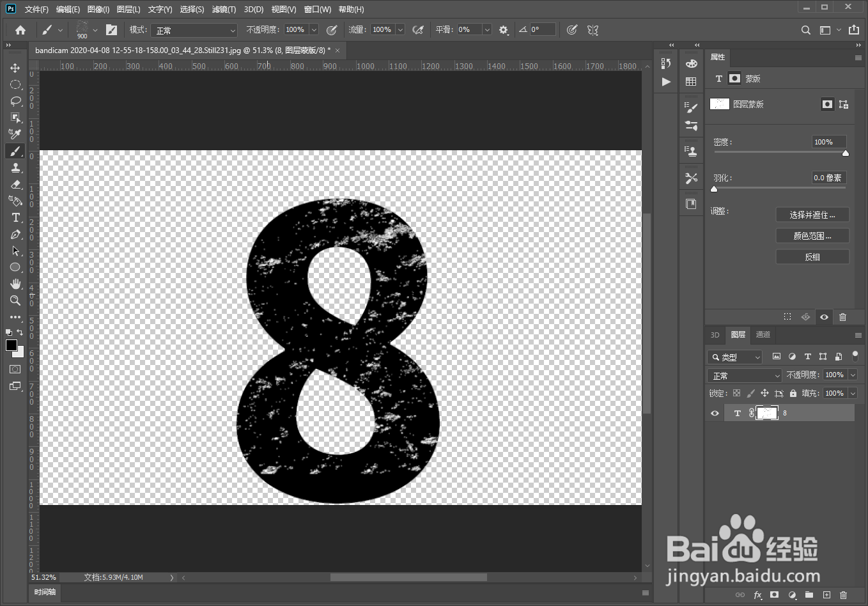Select the Zoom tool in toolbar
This screenshot has width=868, height=606.
[x=15, y=300]
